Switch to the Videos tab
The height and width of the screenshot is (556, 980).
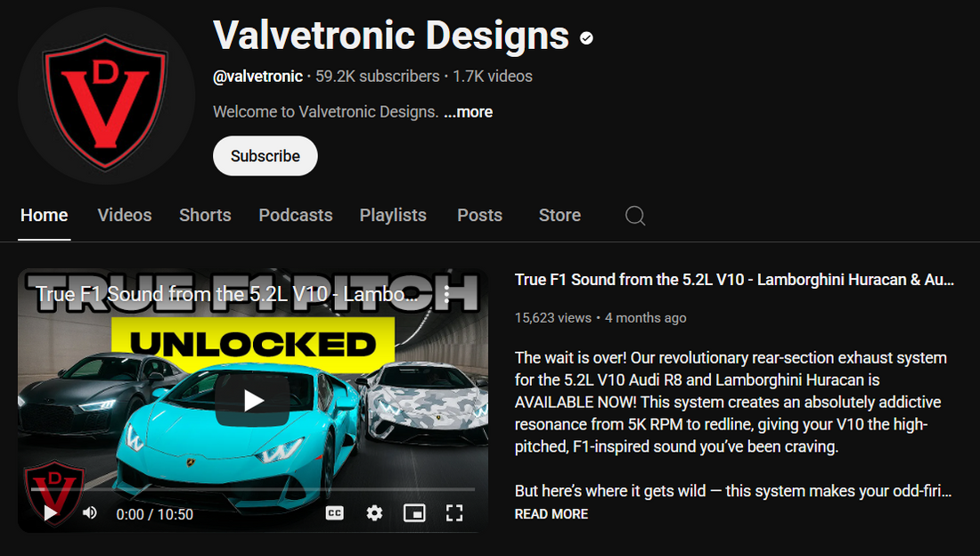point(125,215)
